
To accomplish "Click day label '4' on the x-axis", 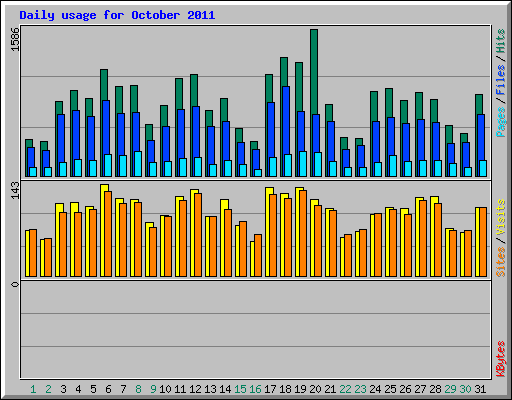I will [78, 389].
